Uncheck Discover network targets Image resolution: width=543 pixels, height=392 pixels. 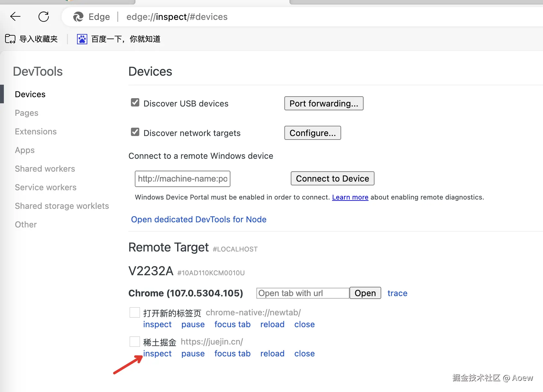click(x=135, y=132)
